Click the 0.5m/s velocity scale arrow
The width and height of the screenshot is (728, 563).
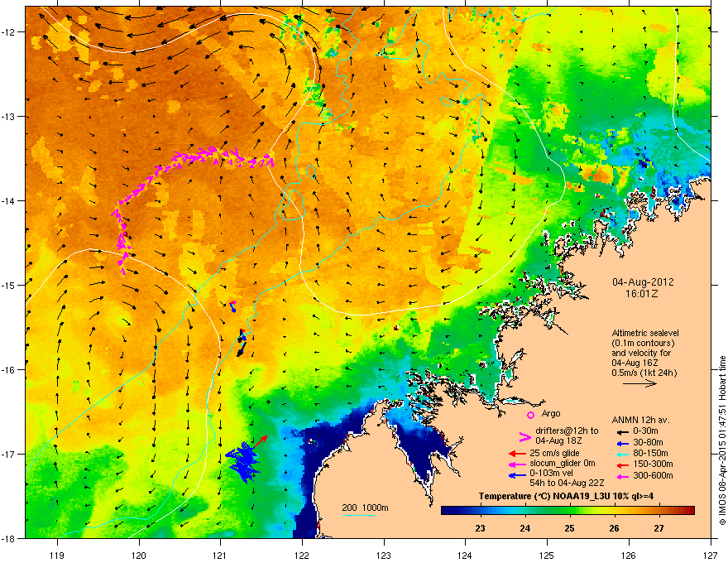pyautogui.click(x=639, y=383)
